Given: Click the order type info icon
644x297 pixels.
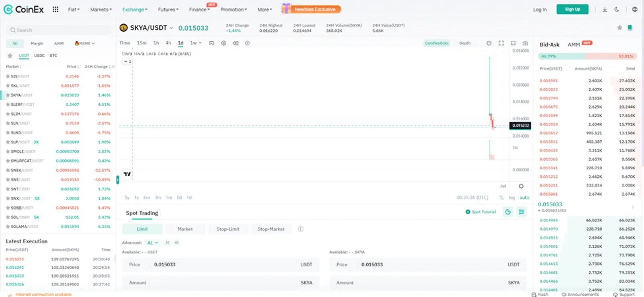Looking at the screenshot, I should tap(300, 229).
